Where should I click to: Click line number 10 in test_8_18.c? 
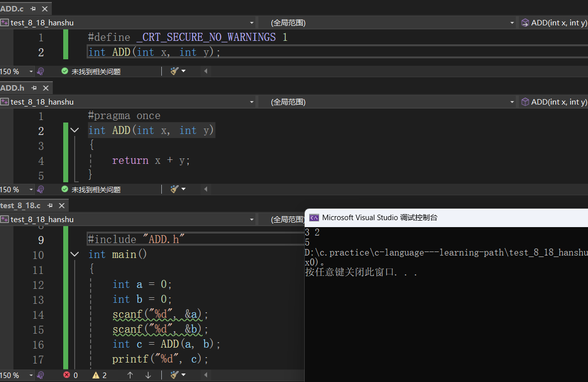[x=38, y=255]
